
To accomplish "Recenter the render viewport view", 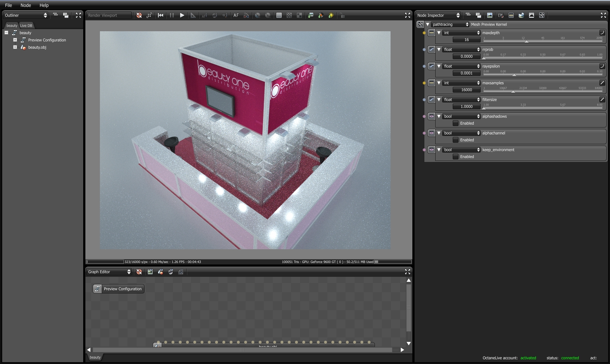I will pos(139,15).
